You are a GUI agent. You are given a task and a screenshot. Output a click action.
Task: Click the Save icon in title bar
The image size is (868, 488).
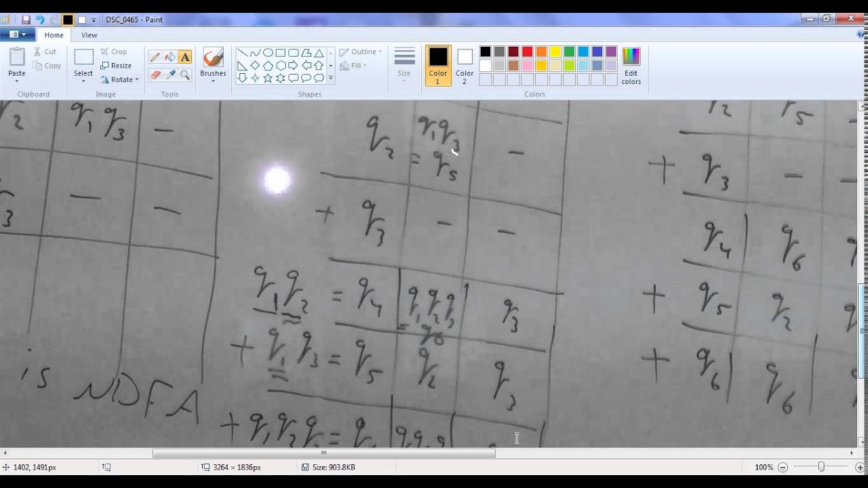26,20
